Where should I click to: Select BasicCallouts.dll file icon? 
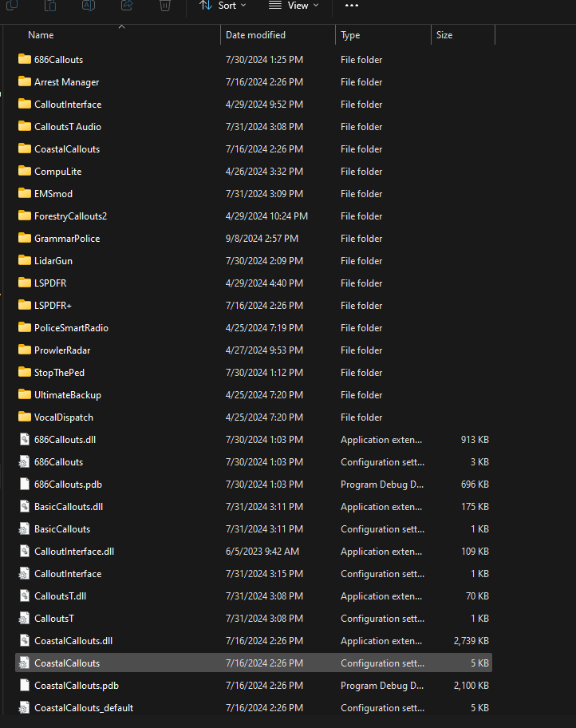[x=25, y=507]
